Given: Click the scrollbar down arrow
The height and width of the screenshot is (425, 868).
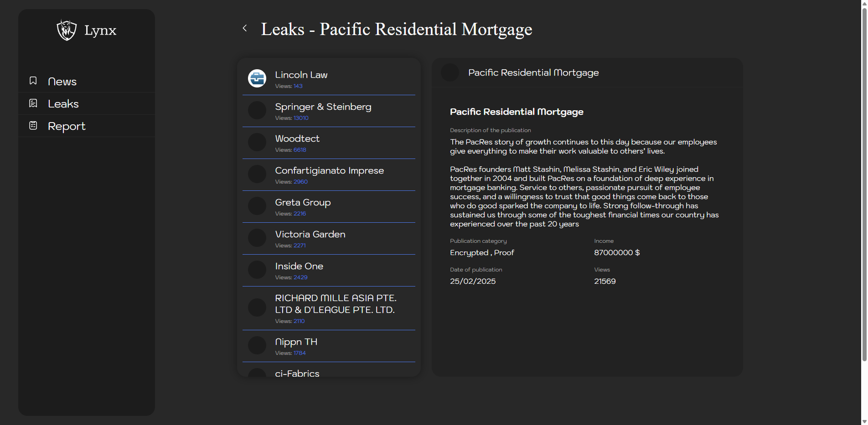Looking at the screenshot, I should click(864, 421).
